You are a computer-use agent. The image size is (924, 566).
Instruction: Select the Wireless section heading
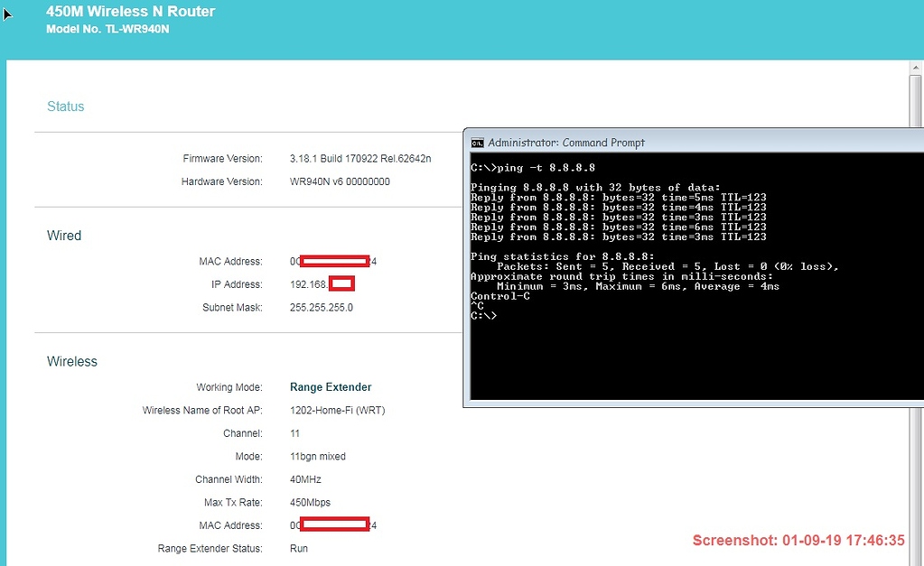tap(72, 361)
